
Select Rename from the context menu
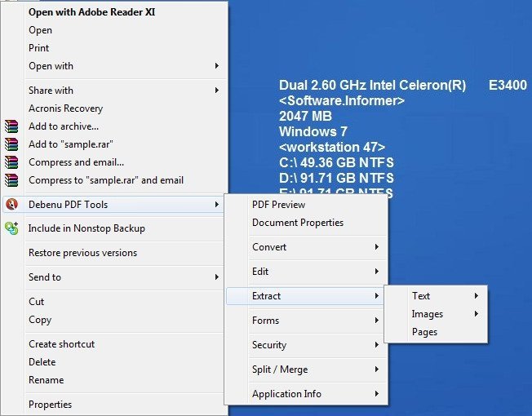[114, 380]
